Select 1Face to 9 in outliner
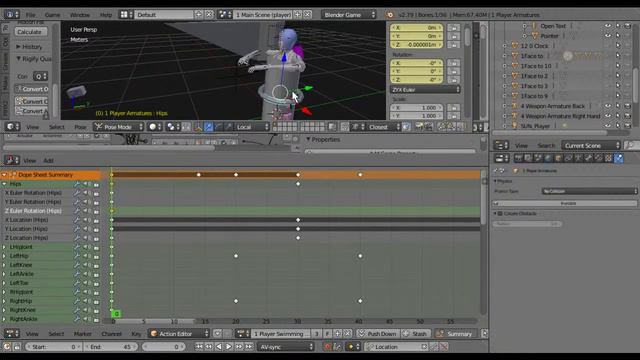This screenshot has height=360, width=640. click(x=534, y=96)
